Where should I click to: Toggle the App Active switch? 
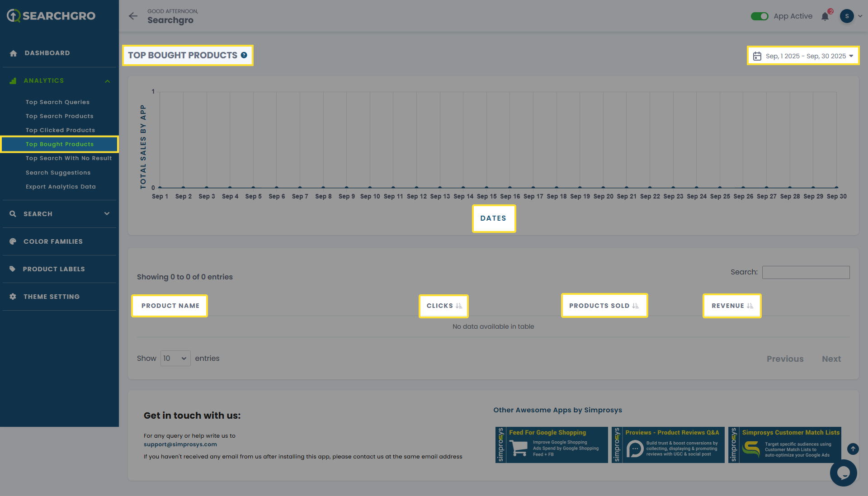pos(759,16)
